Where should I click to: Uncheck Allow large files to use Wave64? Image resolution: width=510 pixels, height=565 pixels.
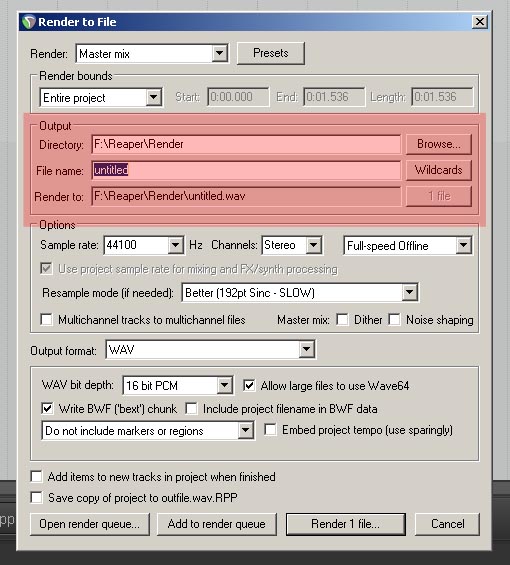(x=249, y=386)
